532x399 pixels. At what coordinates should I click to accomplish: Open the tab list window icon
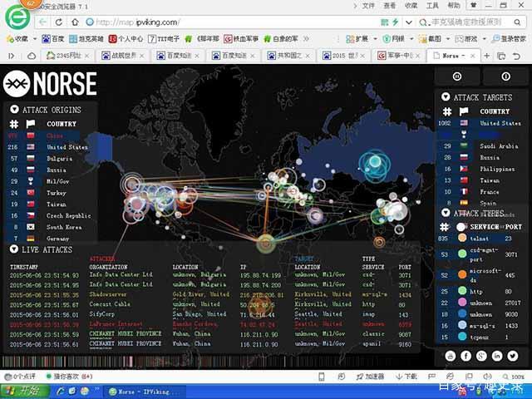[501, 56]
